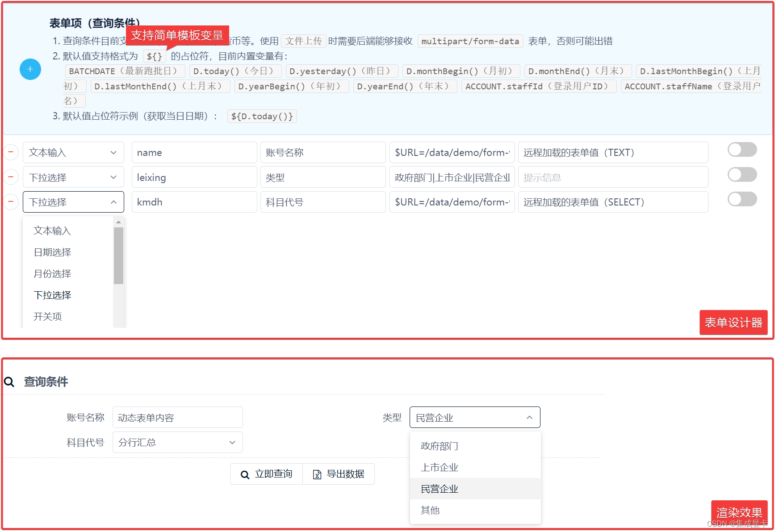Click the D.lastMonthEnd() variable tag

click(160, 86)
